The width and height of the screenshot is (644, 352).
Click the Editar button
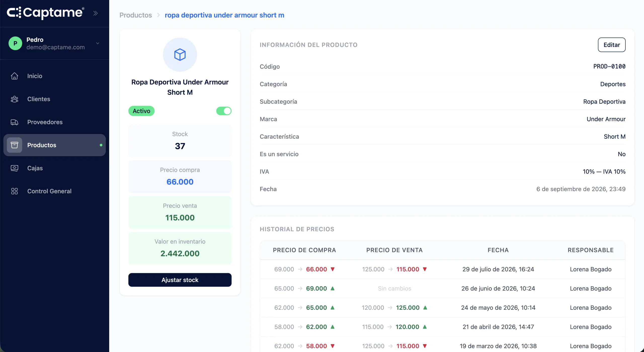coord(612,45)
